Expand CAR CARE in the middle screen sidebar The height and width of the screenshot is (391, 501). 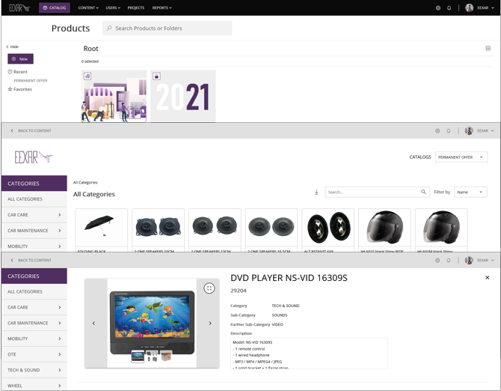tap(34, 215)
